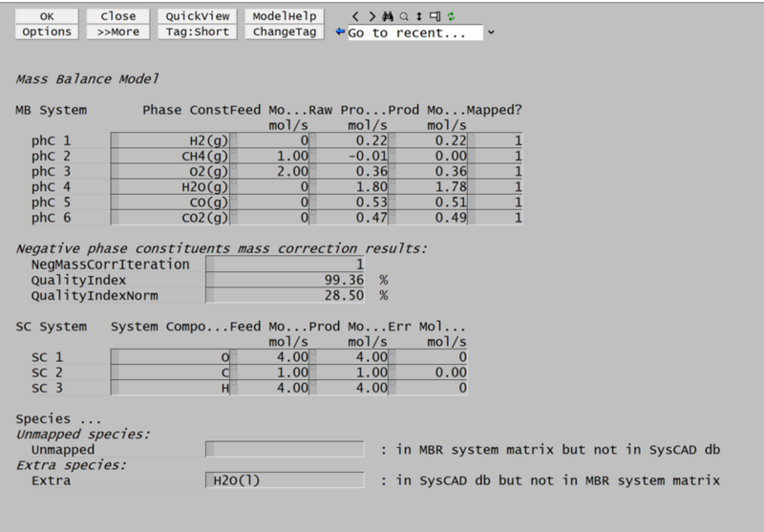Click the next page arrow icon
The image size is (764, 532).
pyautogui.click(x=372, y=16)
